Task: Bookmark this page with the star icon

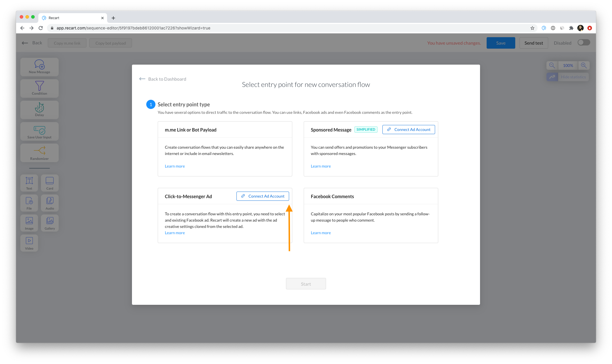Action: pos(532,28)
